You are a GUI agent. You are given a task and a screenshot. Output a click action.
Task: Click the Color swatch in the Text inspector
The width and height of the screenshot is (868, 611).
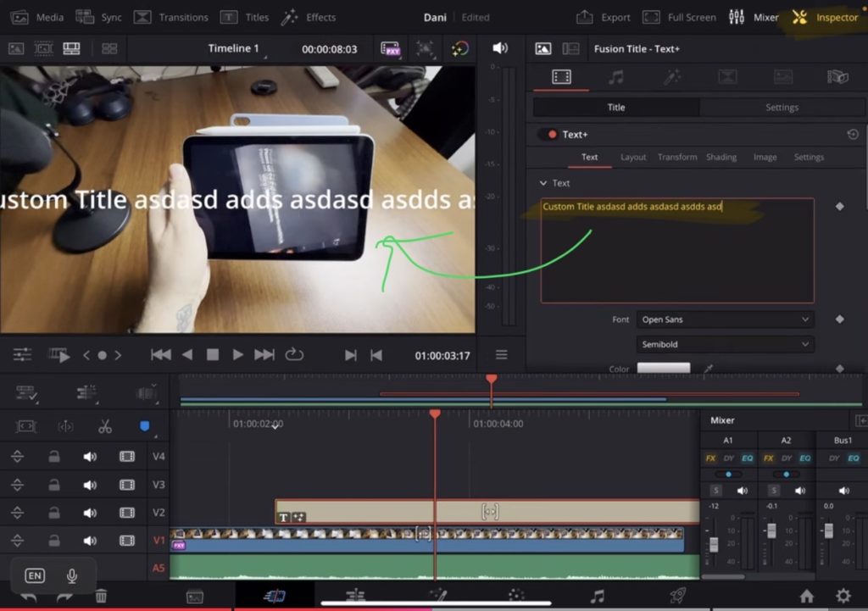pyautogui.click(x=664, y=368)
